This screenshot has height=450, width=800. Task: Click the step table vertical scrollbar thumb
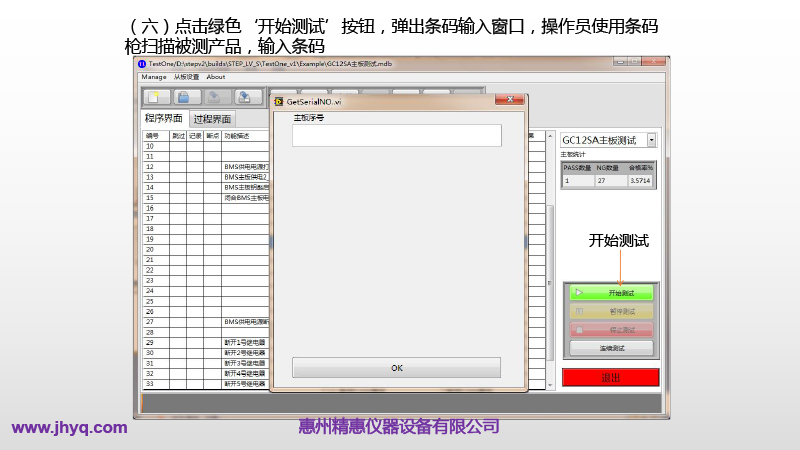[x=550, y=283]
